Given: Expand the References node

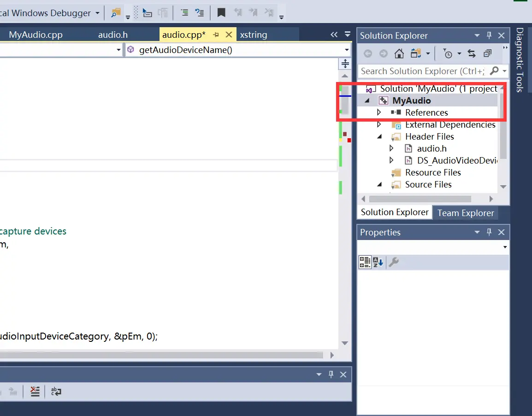Looking at the screenshot, I should pos(379,112).
